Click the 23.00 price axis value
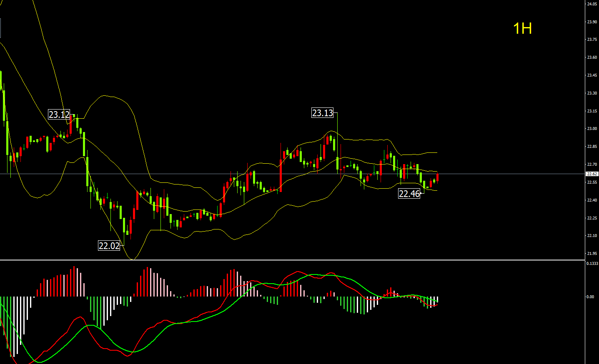 (592, 129)
